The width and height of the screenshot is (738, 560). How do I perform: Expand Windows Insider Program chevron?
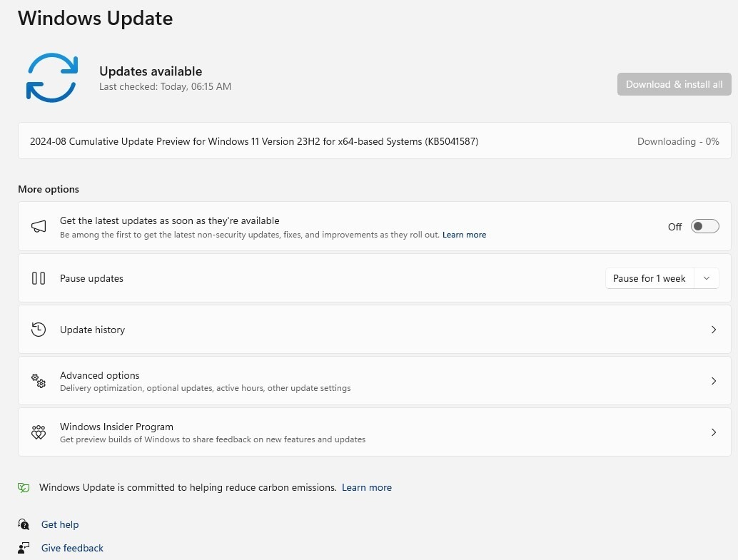(x=714, y=432)
